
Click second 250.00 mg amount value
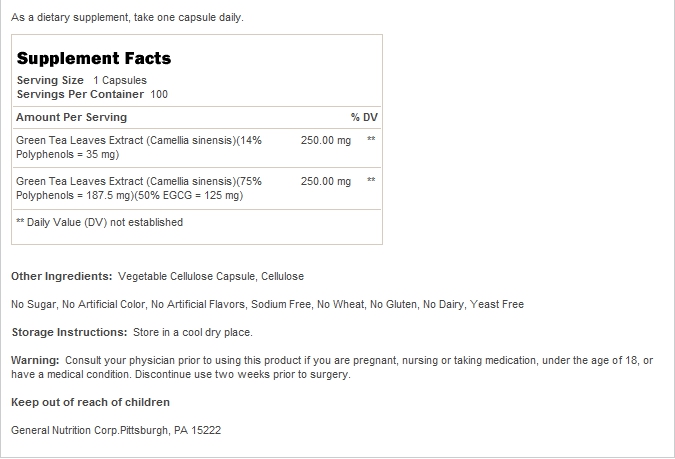(326, 181)
